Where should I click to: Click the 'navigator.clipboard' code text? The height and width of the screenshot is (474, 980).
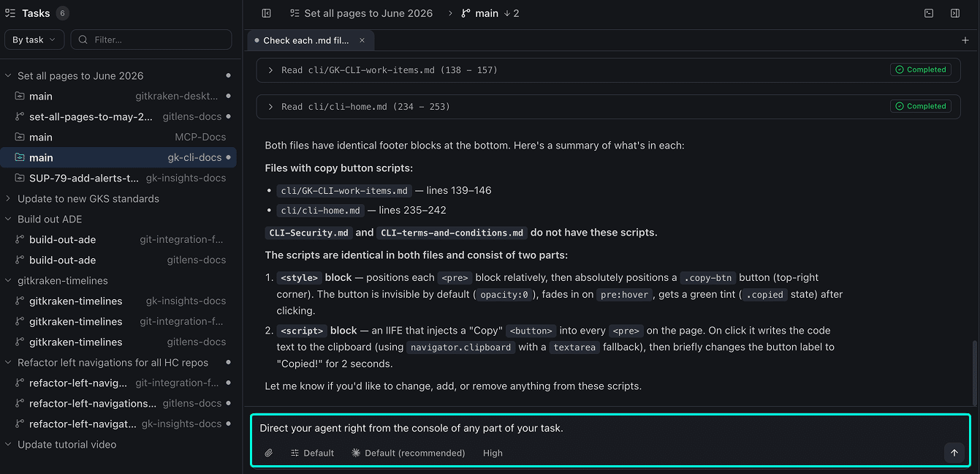tap(461, 347)
